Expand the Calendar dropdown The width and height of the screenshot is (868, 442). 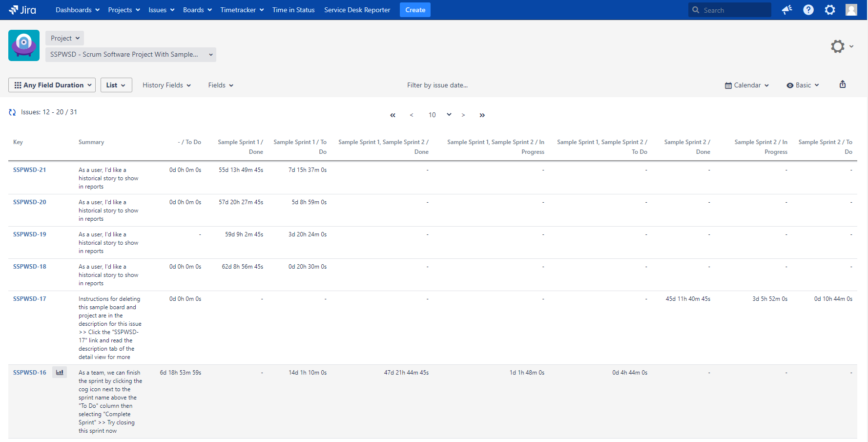pos(747,85)
